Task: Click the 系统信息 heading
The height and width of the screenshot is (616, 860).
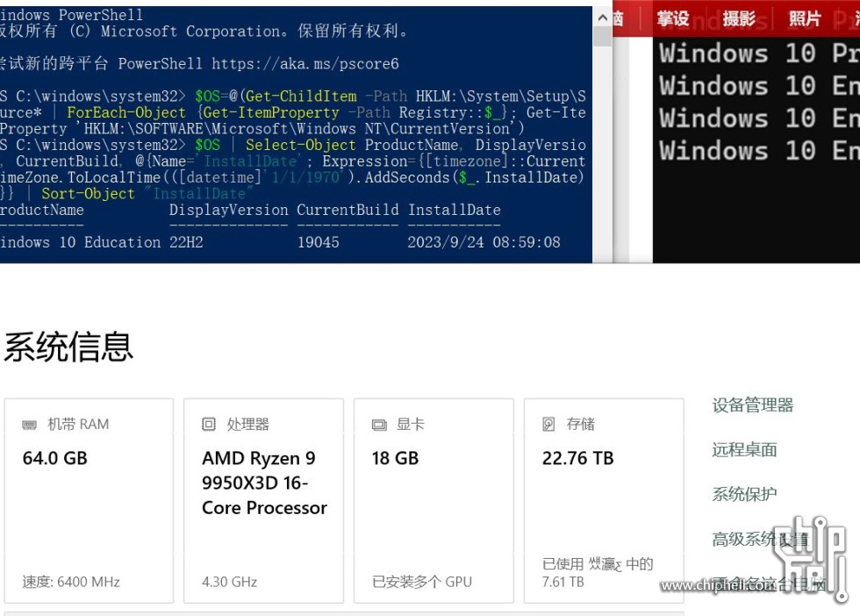Action: pos(68,347)
